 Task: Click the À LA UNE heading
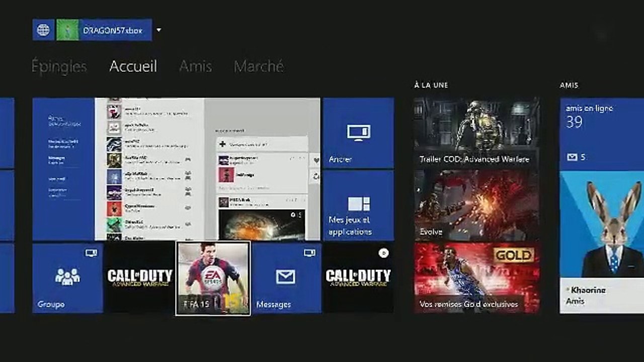pyautogui.click(x=431, y=85)
